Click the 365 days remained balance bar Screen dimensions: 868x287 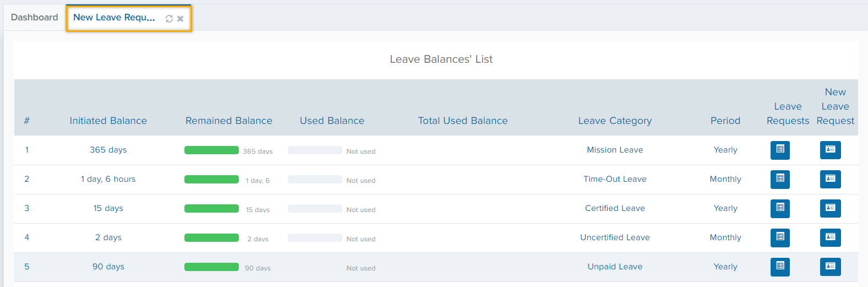pyautogui.click(x=211, y=150)
